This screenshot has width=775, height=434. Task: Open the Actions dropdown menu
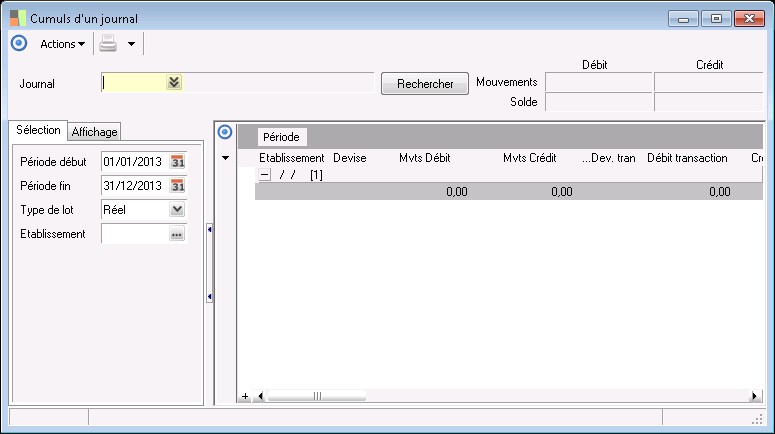click(x=62, y=44)
